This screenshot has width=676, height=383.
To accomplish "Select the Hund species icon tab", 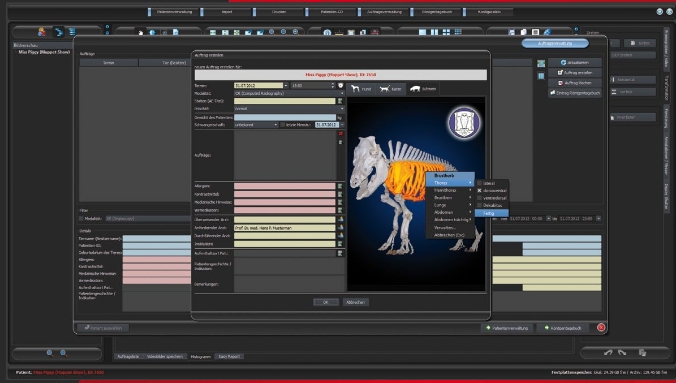I will [x=361, y=88].
